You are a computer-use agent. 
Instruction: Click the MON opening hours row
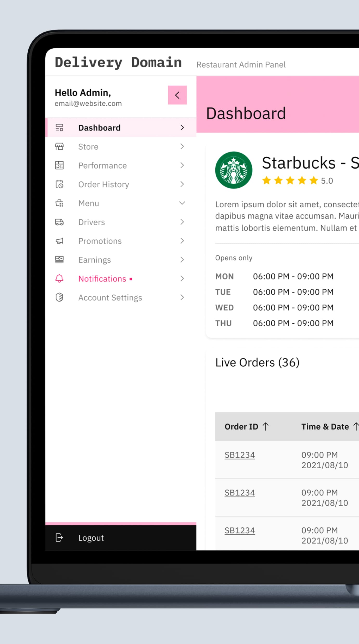[x=274, y=276]
